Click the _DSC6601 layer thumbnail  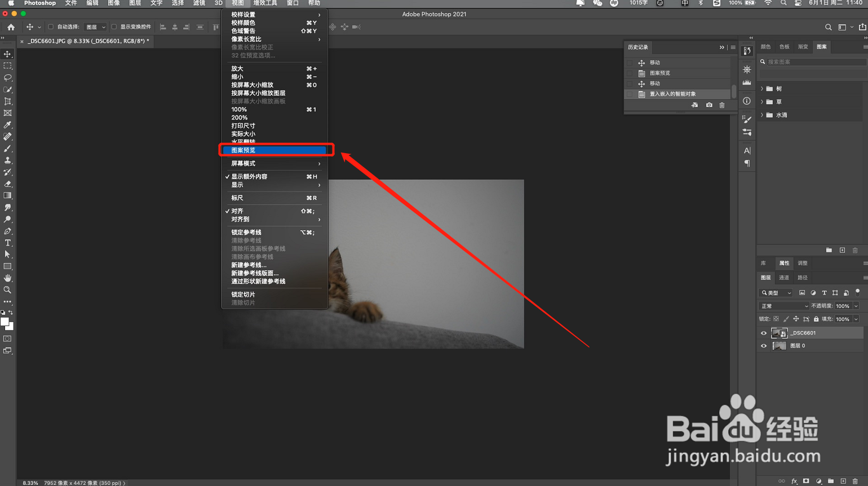[x=779, y=333]
